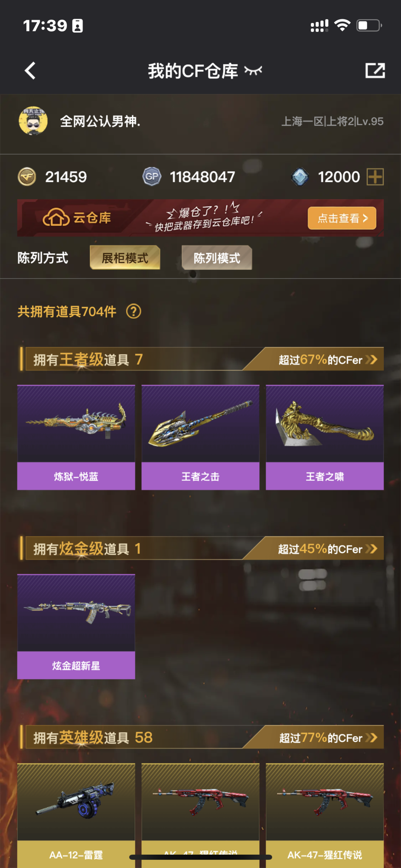This screenshot has height=868, width=401.
Task: Switch to 展柜模式 display mode
Action: 125,258
